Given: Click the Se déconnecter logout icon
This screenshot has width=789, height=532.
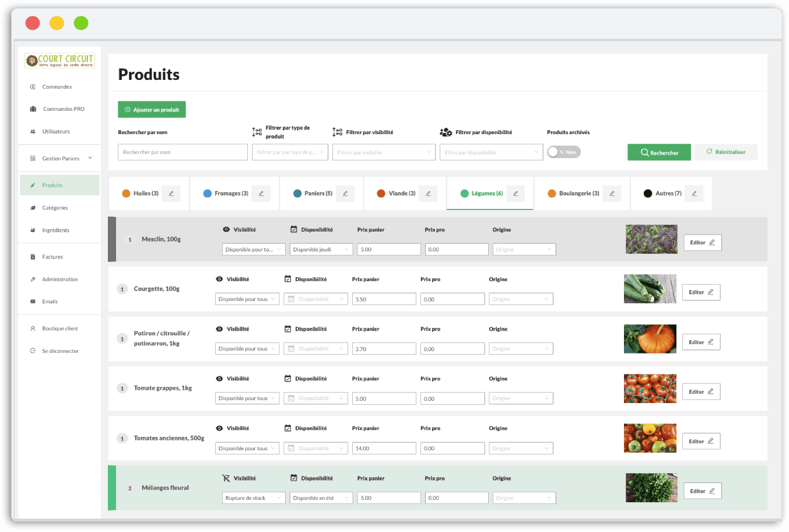Looking at the screenshot, I should coord(33,351).
